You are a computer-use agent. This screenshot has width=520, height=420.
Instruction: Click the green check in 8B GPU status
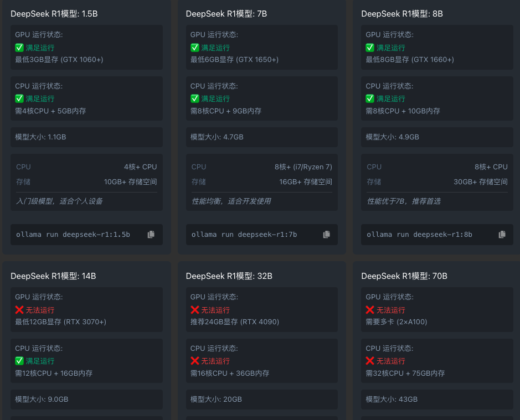370,48
